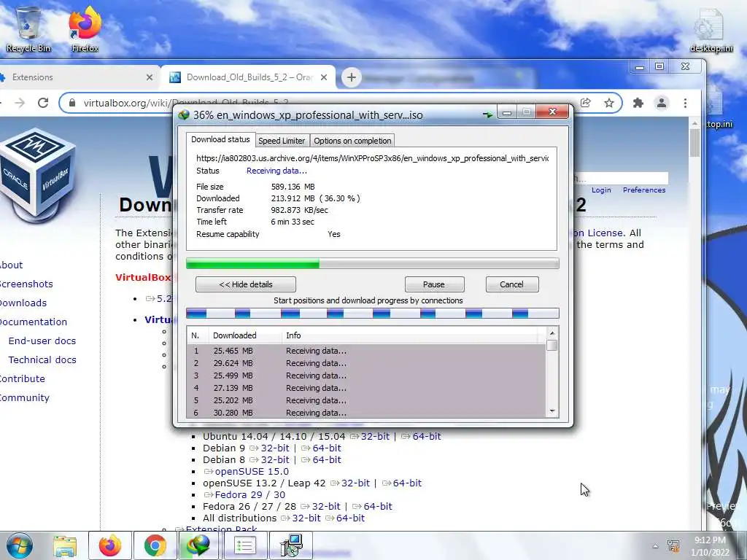Open the Firefox desktop shortcut
747x560 pixels.
tap(85, 28)
